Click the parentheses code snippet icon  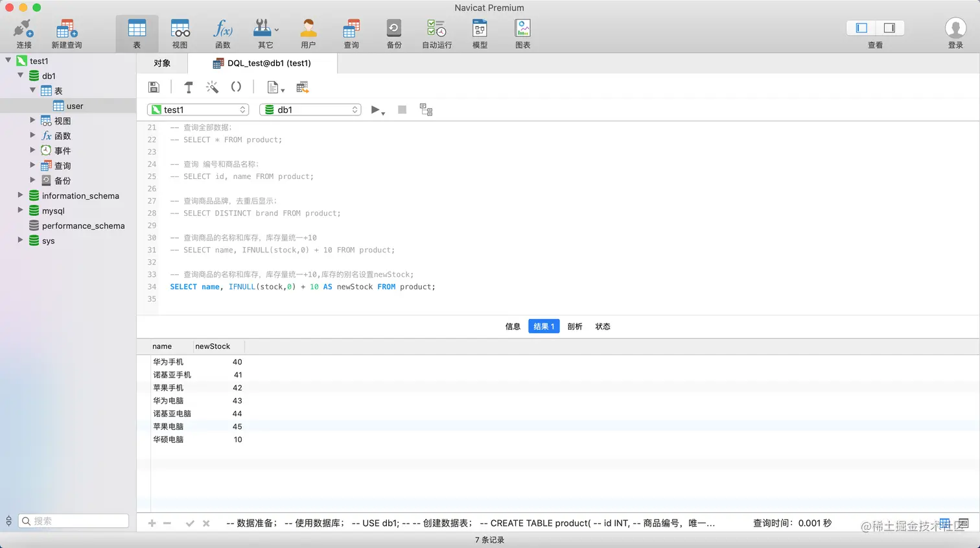236,87
